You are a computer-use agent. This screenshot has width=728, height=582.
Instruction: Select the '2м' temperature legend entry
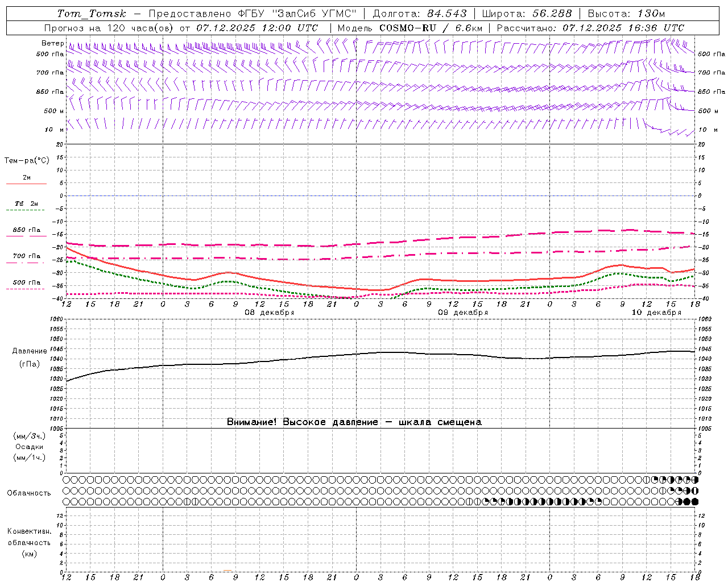[27, 177]
